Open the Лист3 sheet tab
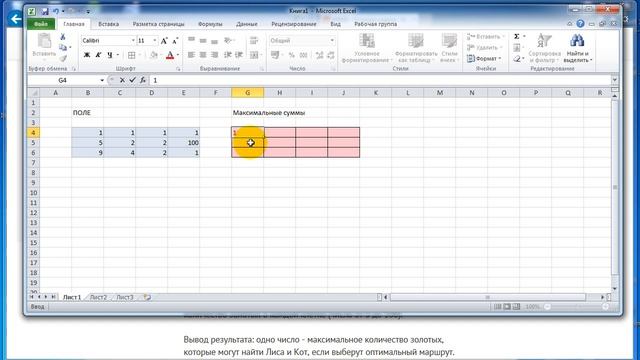The image size is (640, 360). pyautogui.click(x=124, y=298)
